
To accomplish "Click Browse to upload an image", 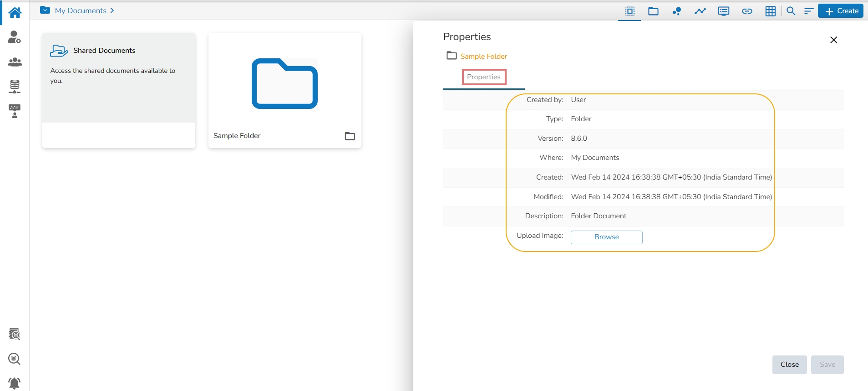I will pos(607,237).
